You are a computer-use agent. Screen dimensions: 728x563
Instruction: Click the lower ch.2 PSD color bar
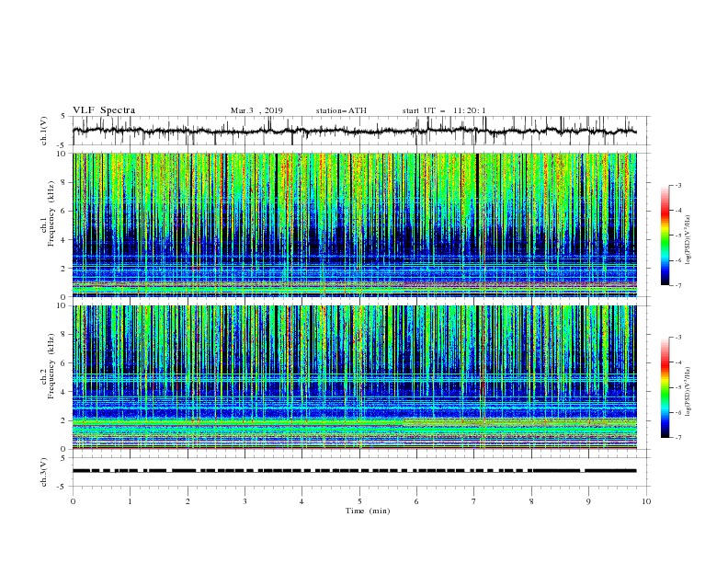pyautogui.click(x=665, y=387)
